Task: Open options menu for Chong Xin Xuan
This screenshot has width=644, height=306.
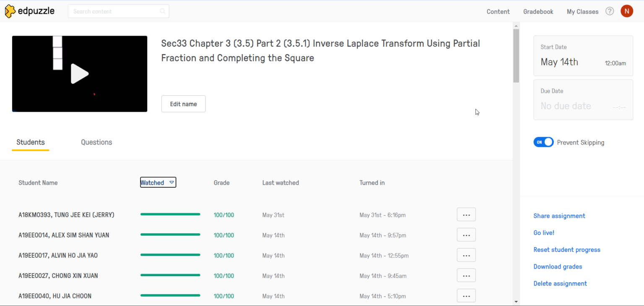Action: 466,276
